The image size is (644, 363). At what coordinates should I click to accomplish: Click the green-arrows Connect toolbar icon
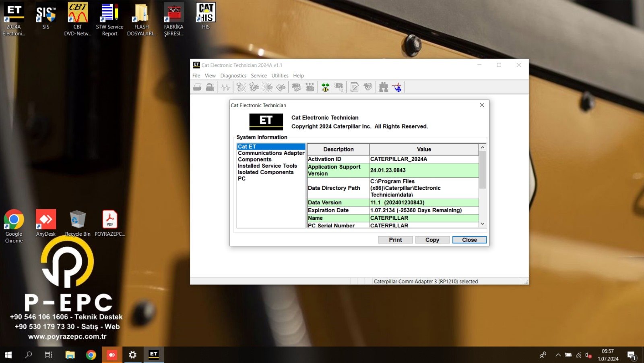click(x=326, y=87)
